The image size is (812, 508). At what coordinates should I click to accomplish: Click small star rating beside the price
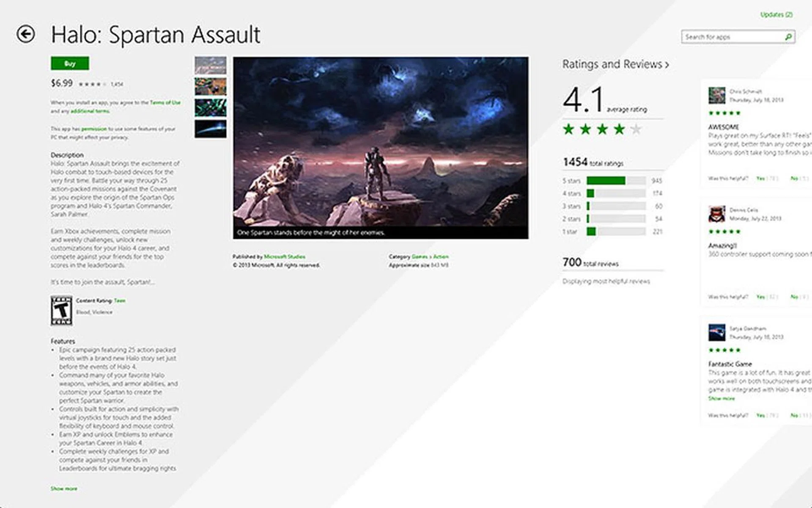92,84
